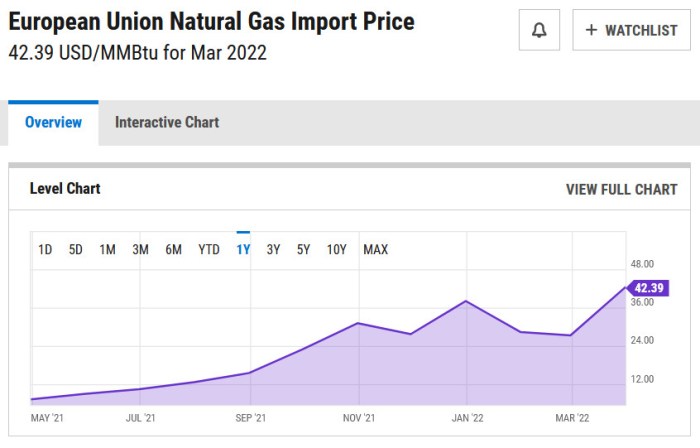
Task: Set chart range to 3Y
Action: coord(273,249)
